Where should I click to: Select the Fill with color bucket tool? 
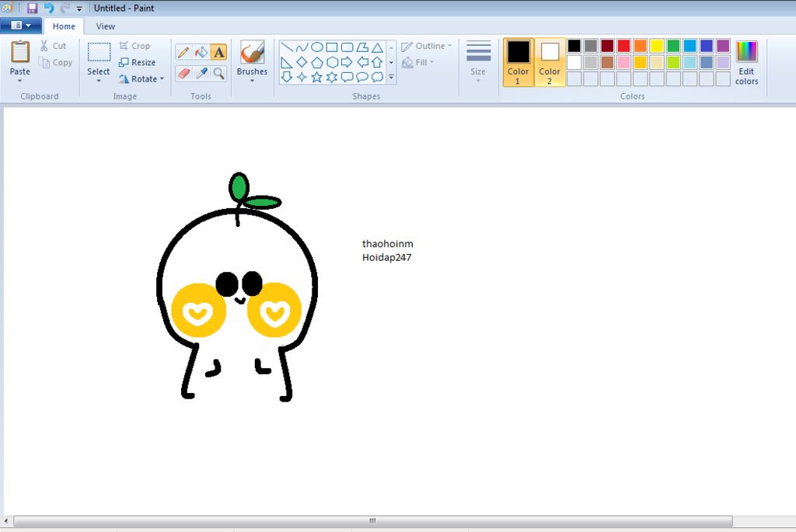201,52
